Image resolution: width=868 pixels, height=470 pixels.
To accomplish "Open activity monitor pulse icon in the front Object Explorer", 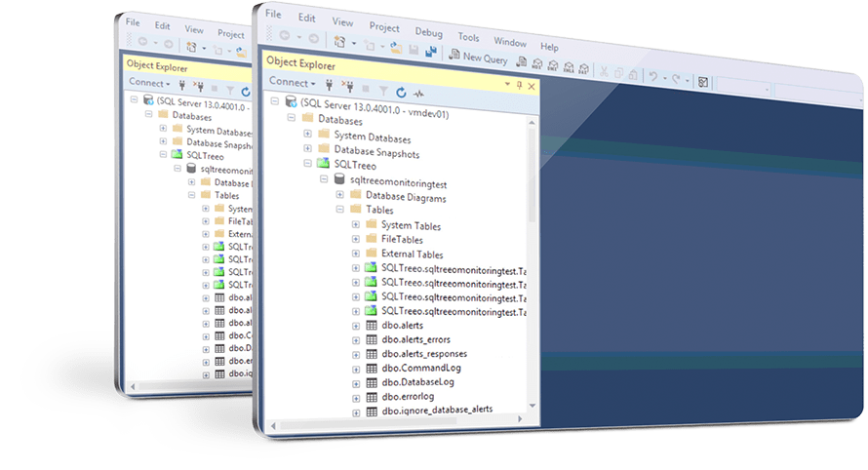I will pyautogui.click(x=419, y=95).
